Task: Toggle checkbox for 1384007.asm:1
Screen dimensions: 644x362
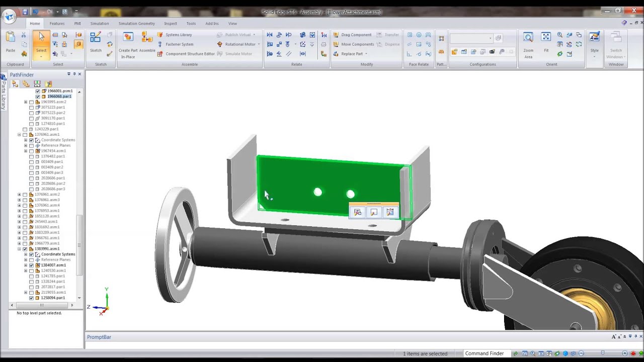Action: pos(31,265)
